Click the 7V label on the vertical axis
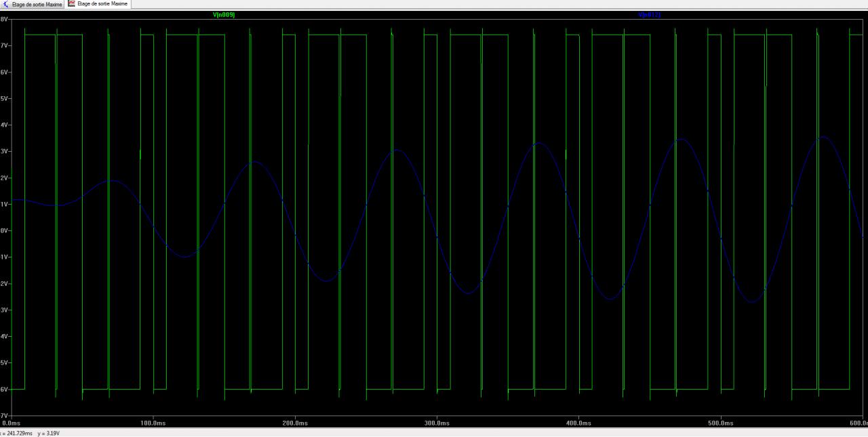 point(4,45)
